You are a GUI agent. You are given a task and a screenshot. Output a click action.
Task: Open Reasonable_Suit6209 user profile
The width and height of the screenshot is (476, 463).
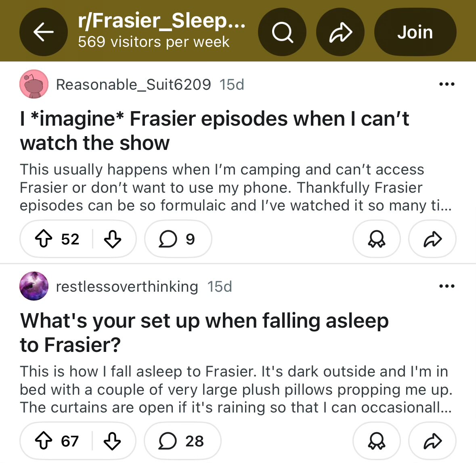coord(133,84)
